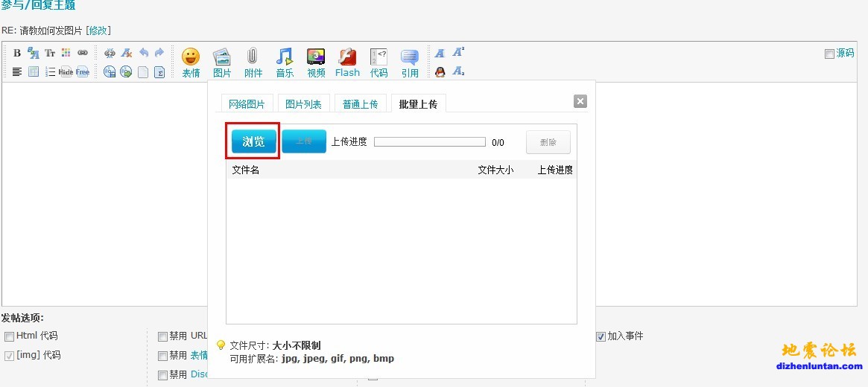Insert QQ contact via penguin icon
Image resolution: width=868 pixels, height=387 pixels.
pos(440,71)
